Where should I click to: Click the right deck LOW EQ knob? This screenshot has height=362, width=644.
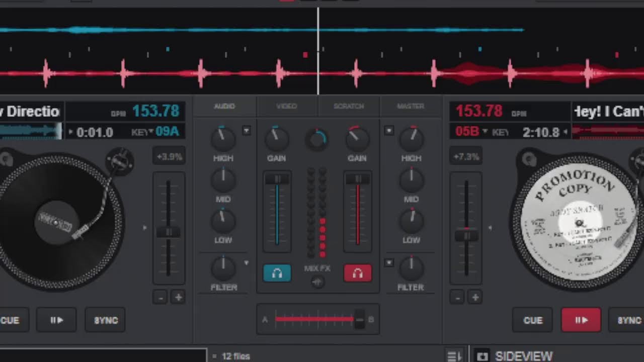point(411,221)
